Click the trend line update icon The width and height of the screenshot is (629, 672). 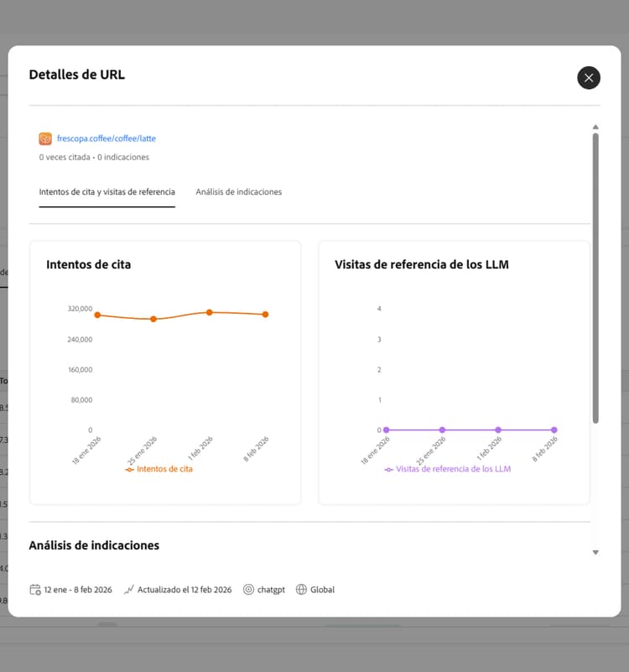tap(128, 589)
